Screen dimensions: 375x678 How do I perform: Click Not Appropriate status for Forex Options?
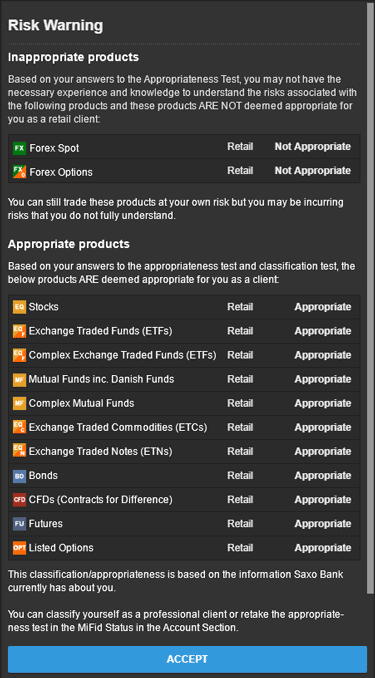[313, 170]
